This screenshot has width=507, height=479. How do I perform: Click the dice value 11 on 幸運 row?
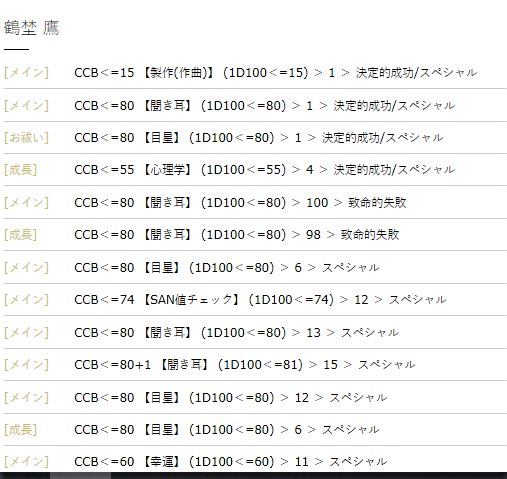pyautogui.click(x=302, y=462)
